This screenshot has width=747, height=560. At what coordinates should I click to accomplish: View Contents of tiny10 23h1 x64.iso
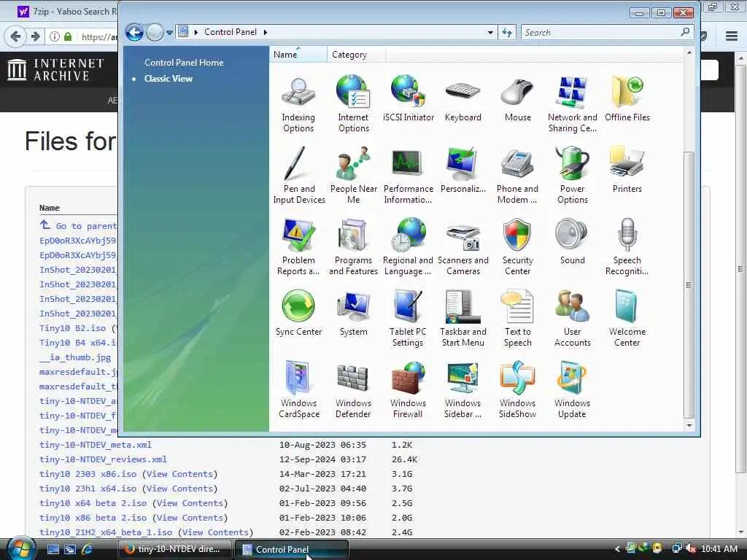click(179, 489)
